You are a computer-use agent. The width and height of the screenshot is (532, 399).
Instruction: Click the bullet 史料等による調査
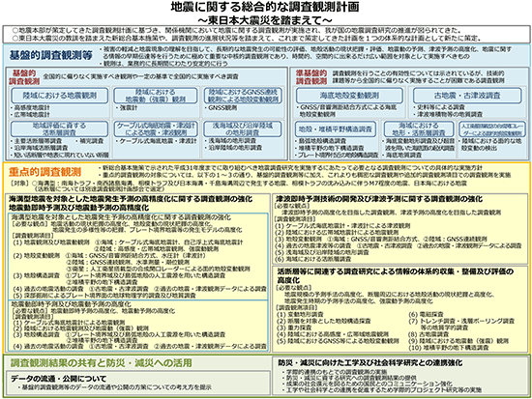coord(439,107)
